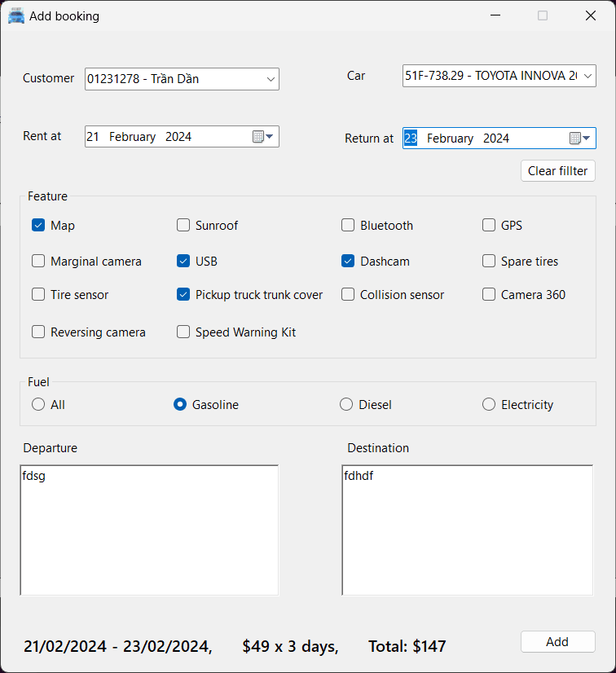Toggle the Reversing camera checkbox
The height and width of the screenshot is (673, 616).
pos(38,332)
